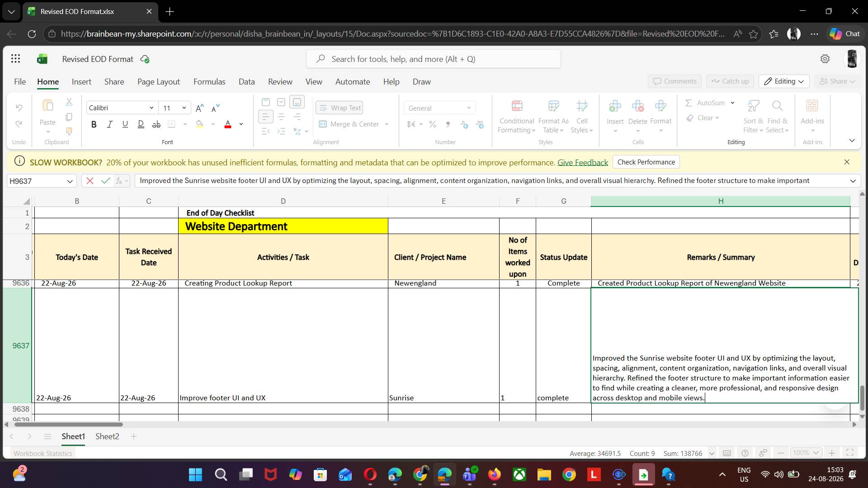Toggle Underline formatting
The height and width of the screenshot is (488, 868).
click(125, 124)
